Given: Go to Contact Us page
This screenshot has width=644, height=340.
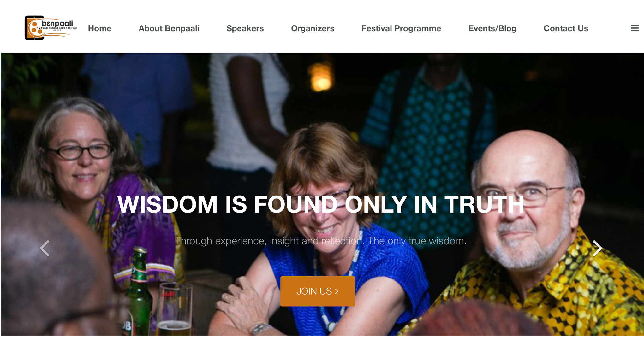Looking at the screenshot, I should tap(566, 28).
